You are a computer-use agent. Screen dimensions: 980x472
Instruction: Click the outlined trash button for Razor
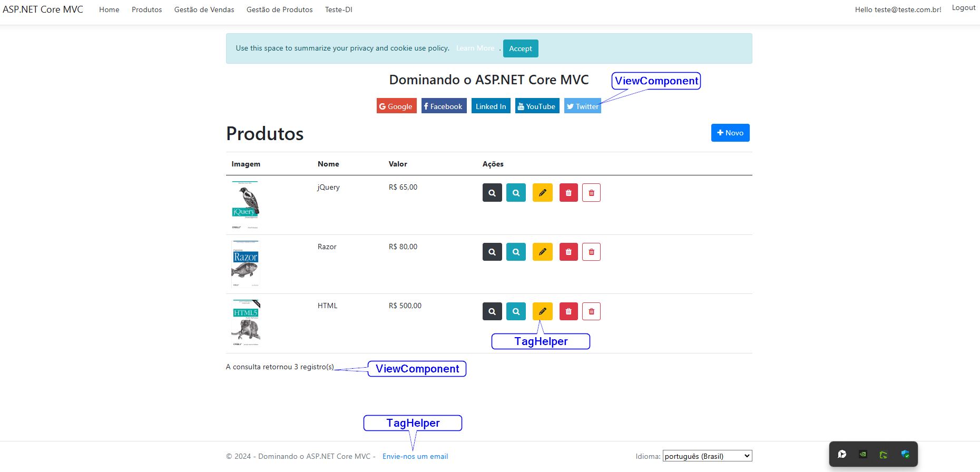click(591, 252)
